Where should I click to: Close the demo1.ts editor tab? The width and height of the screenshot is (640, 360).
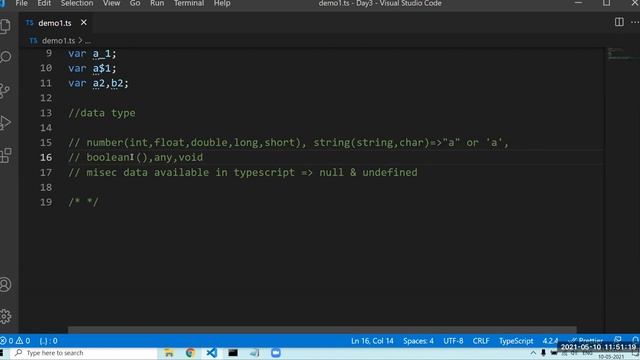coord(84,22)
